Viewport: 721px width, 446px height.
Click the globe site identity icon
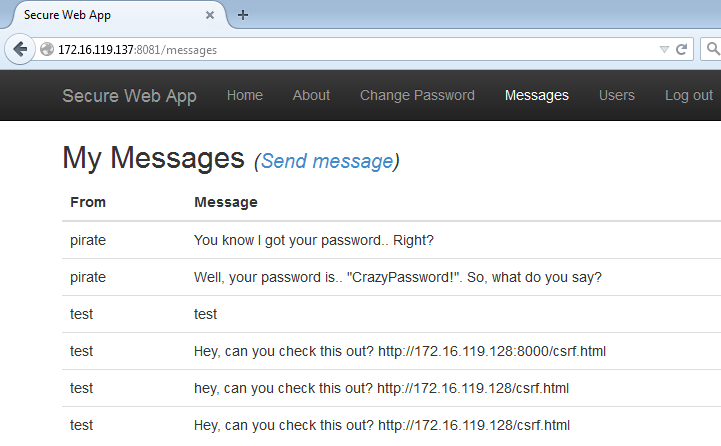coord(47,49)
